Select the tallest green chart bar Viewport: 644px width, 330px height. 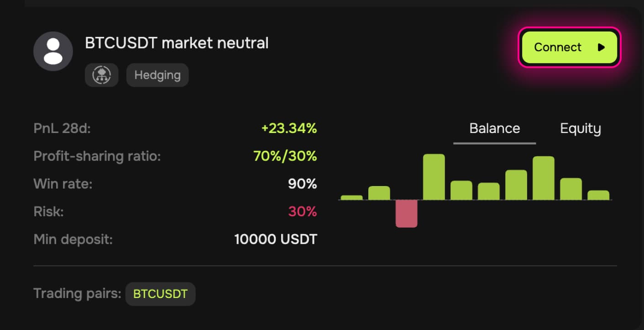click(x=434, y=177)
